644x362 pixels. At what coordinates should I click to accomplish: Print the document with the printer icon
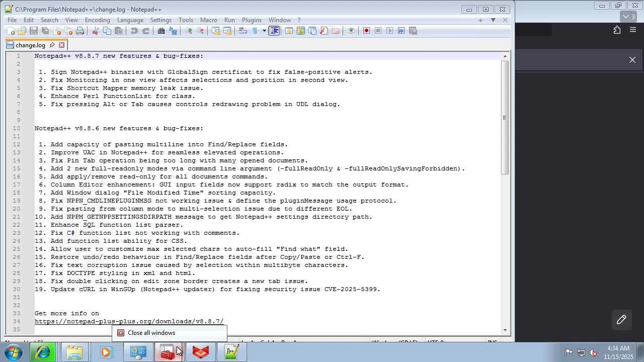pyautogui.click(x=80, y=31)
